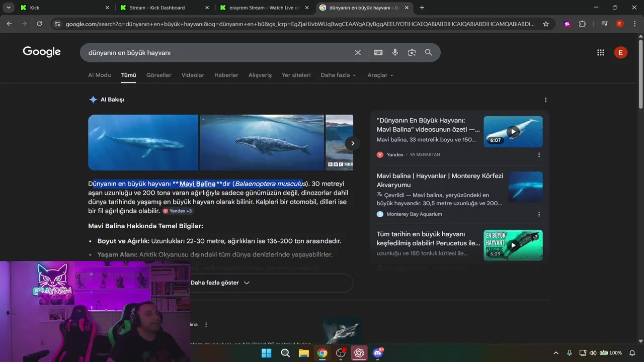644x362 pixels.
Task: Open Discord from the taskbar
Action: 378,353
